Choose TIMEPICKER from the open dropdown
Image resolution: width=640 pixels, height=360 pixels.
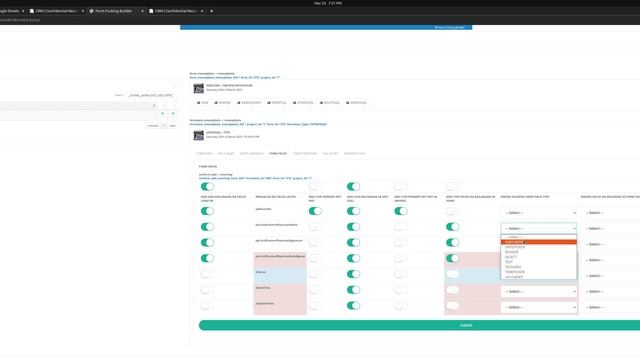(x=539, y=272)
